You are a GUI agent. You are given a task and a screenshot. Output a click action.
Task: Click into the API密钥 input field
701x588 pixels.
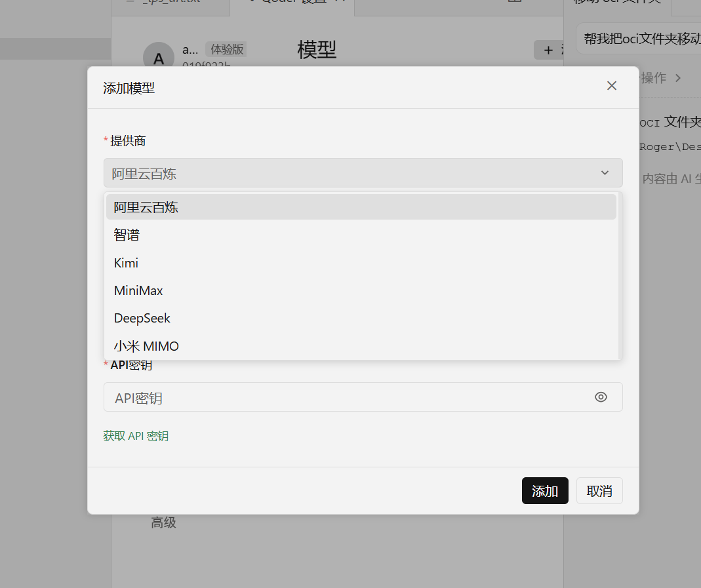pyautogui.click(x=349, y=397)
